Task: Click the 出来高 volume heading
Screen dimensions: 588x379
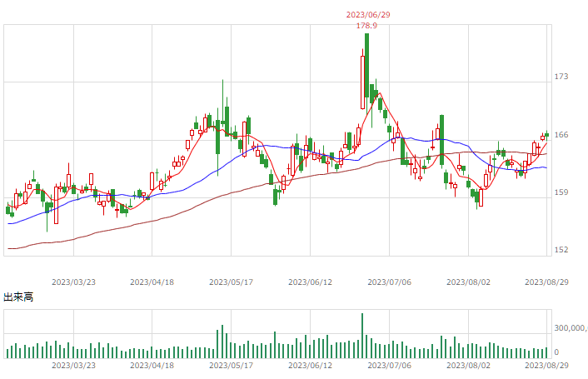Action: pyautogui.click(x=18, y=297)
